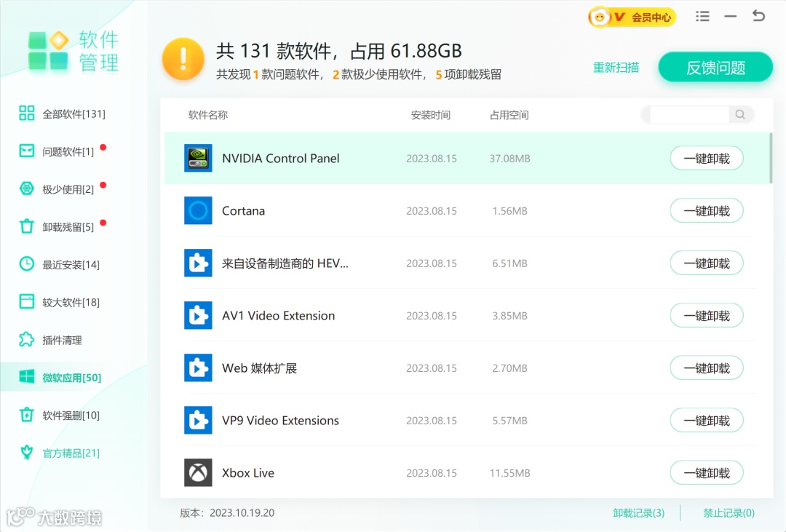The width and height of the screenshot is (786, 532).
Task: Open the 最近安装[14] category
Action: tap(59, 264)
